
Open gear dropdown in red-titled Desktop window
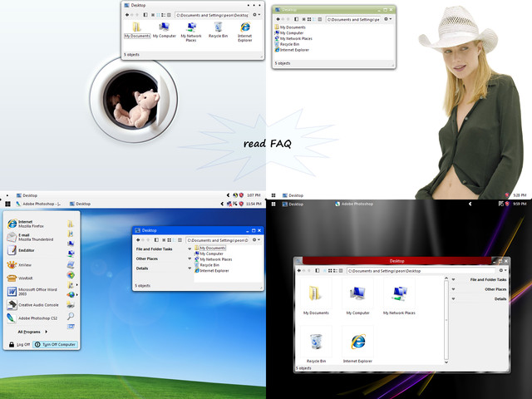pos(503,270)
